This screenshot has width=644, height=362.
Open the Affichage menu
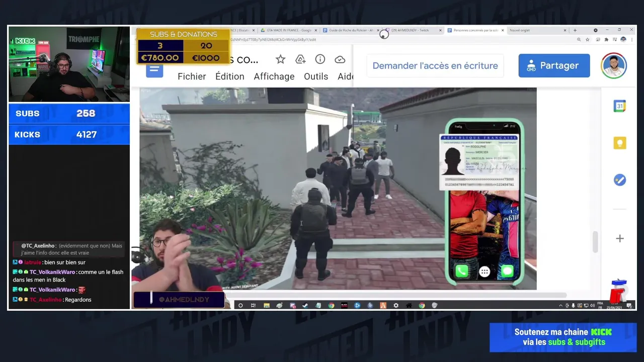[274, 76]
